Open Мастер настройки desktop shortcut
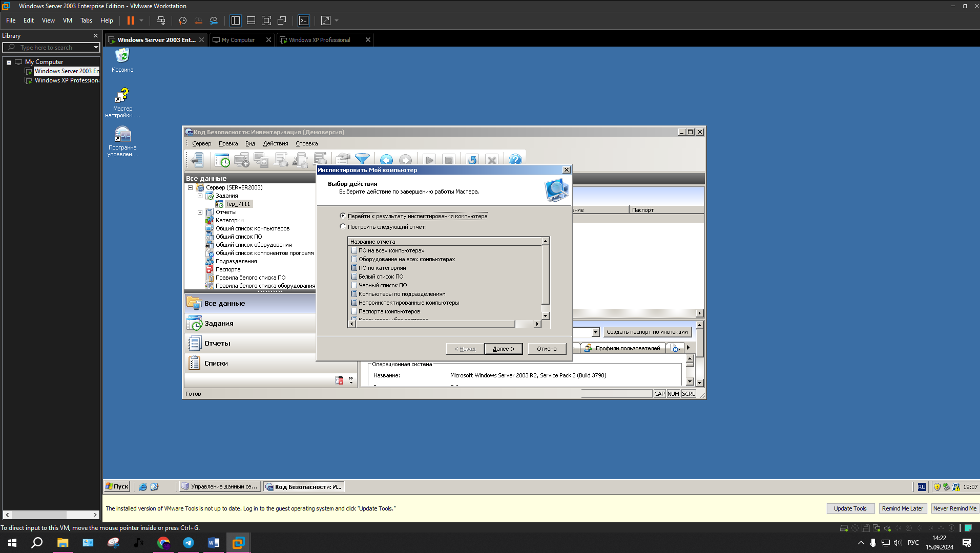 point(122,103)
